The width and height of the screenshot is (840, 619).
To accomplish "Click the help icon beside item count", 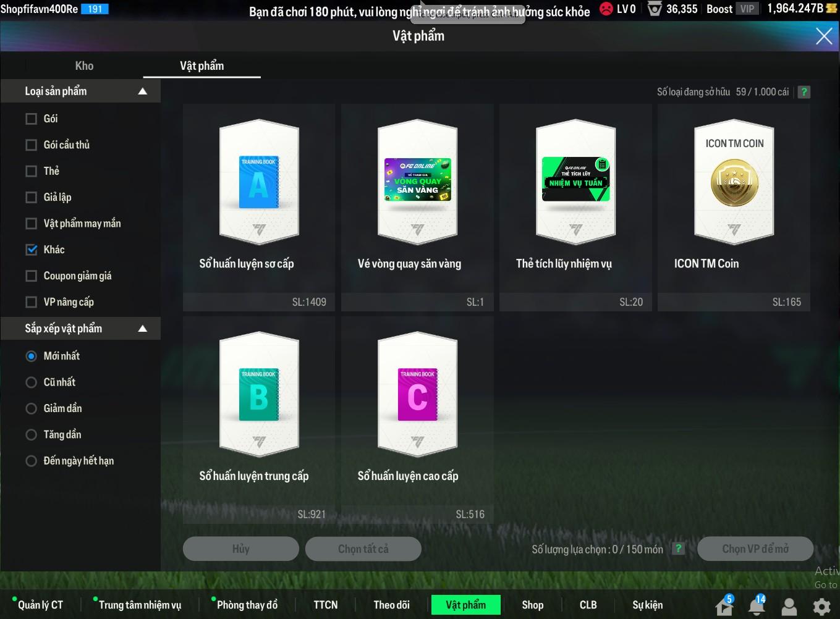I will click(804, 92).
